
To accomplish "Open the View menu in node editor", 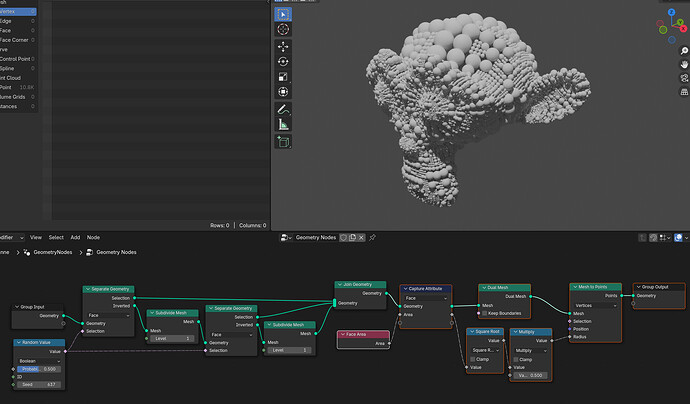I will (x=36, y=238).
